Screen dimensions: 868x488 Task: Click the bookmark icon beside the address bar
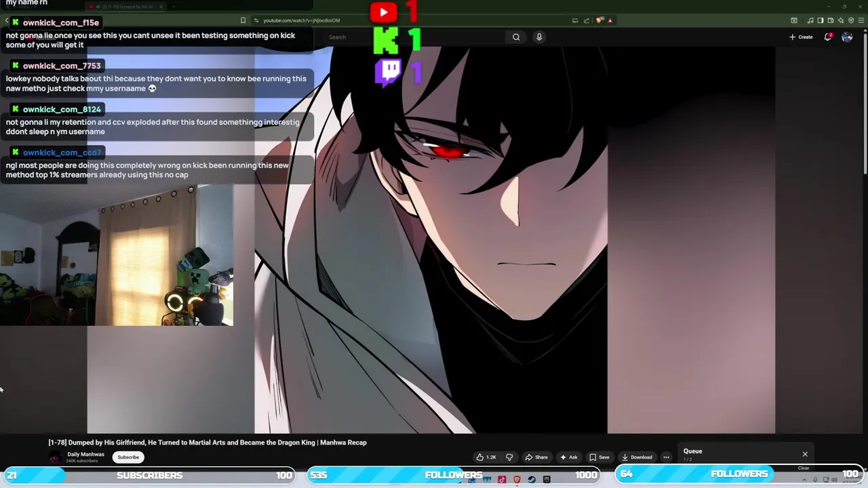tap(243, 20)
